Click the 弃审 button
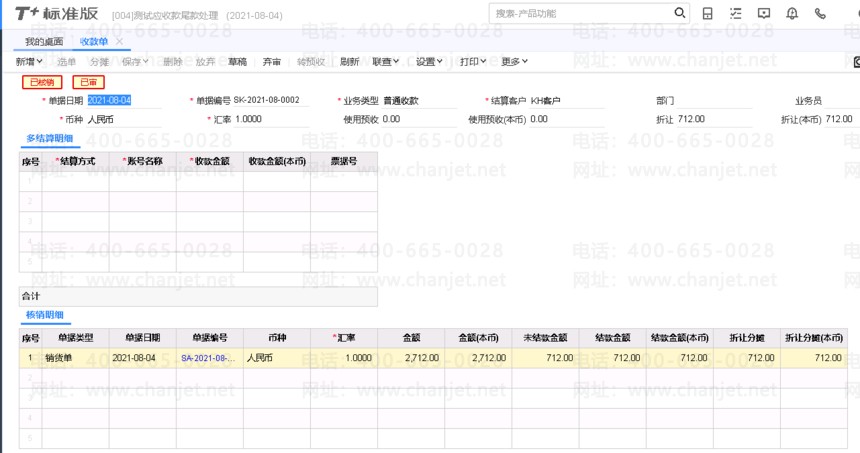 (x=272, y=62)
